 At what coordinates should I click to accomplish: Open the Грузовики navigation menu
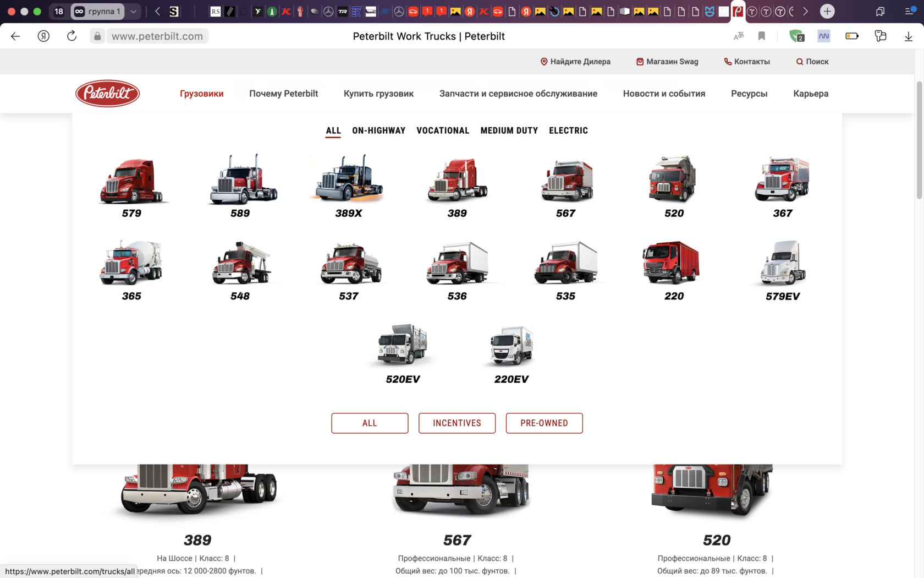[201, 94]
